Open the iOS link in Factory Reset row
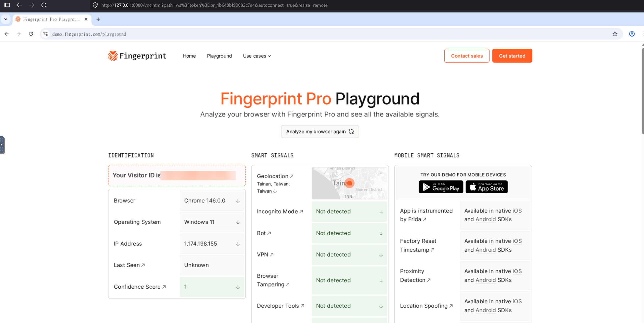Viewport: 644px width, 323px height. 517,241
